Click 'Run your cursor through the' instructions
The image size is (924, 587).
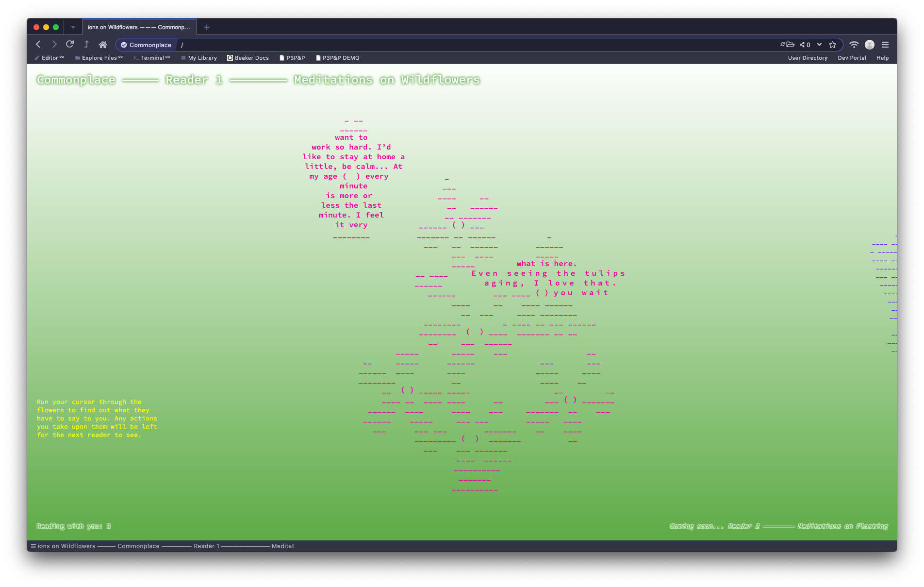97,419
